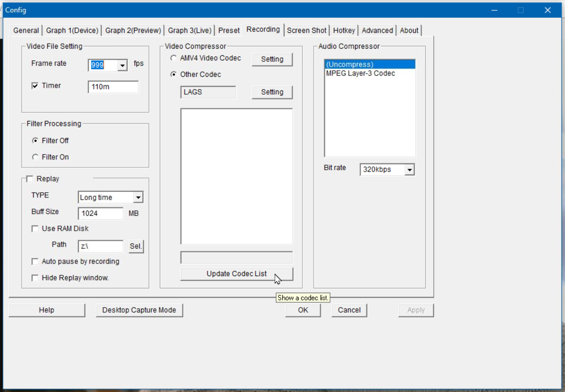The height and width of the screenshot is (392, 565).
Task: Click the Sel. button for path
Action: click(x=136, y=247)
